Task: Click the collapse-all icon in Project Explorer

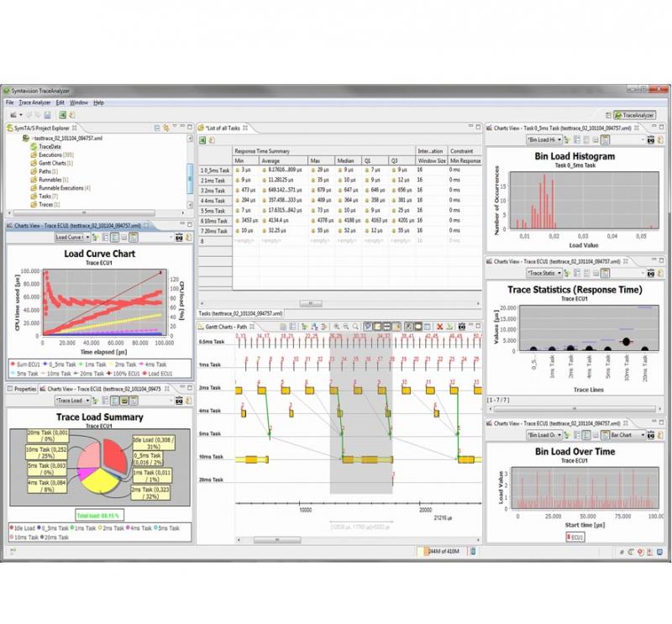Action: pyautogui.click(x=156, y=128)
